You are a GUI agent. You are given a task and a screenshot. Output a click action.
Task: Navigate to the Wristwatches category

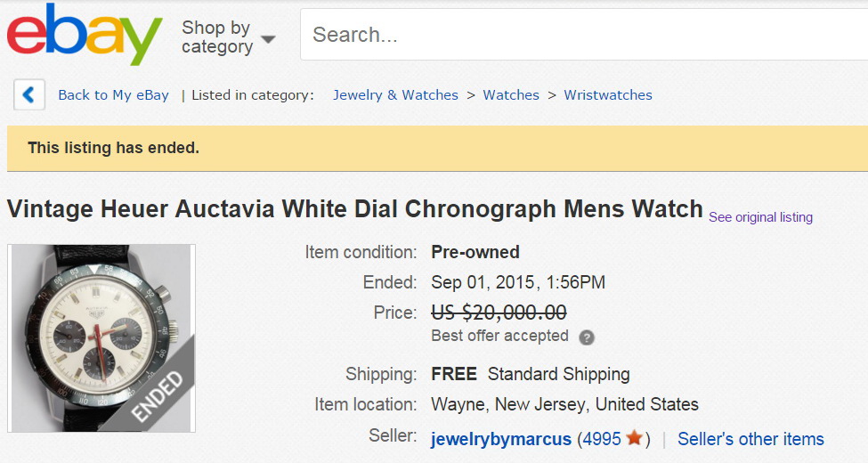click(608, 95)
